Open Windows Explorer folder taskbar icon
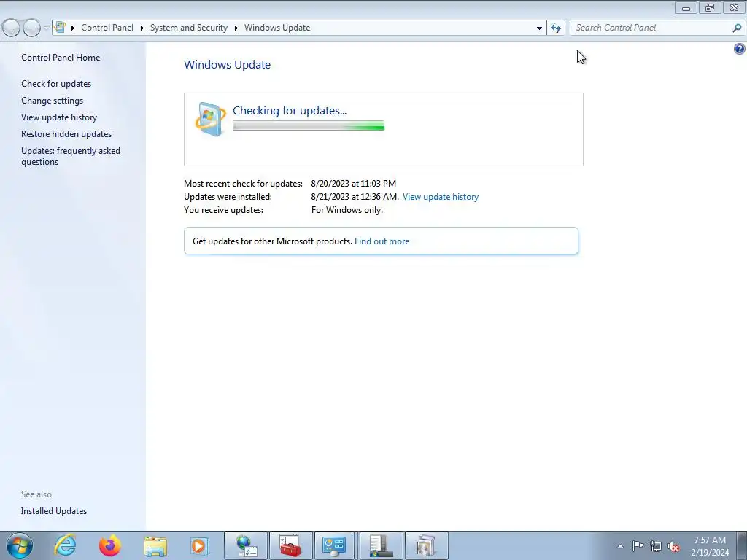 coord(155,546)
